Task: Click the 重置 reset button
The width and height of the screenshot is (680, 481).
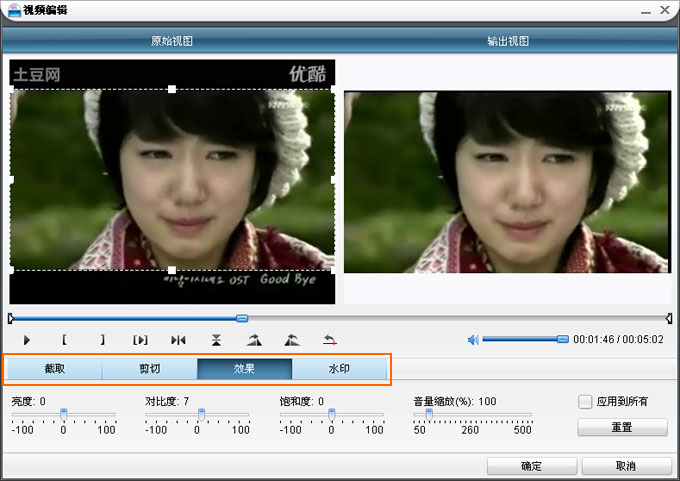Action: tap(622, 427)
